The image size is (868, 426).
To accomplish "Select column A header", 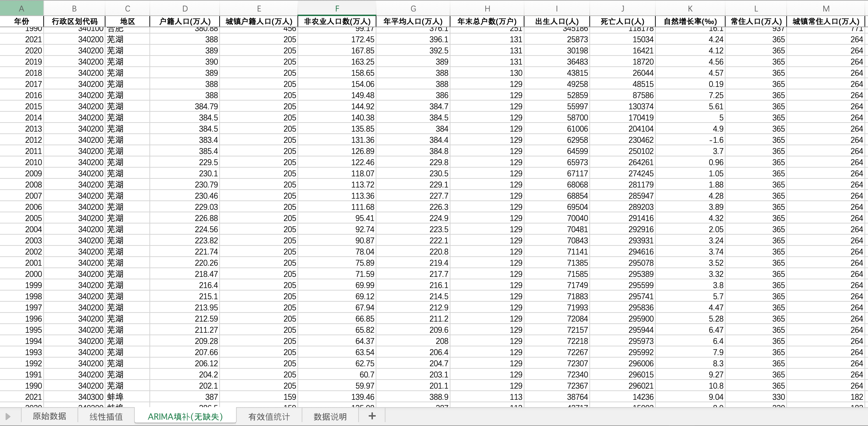I will (22, 8).
